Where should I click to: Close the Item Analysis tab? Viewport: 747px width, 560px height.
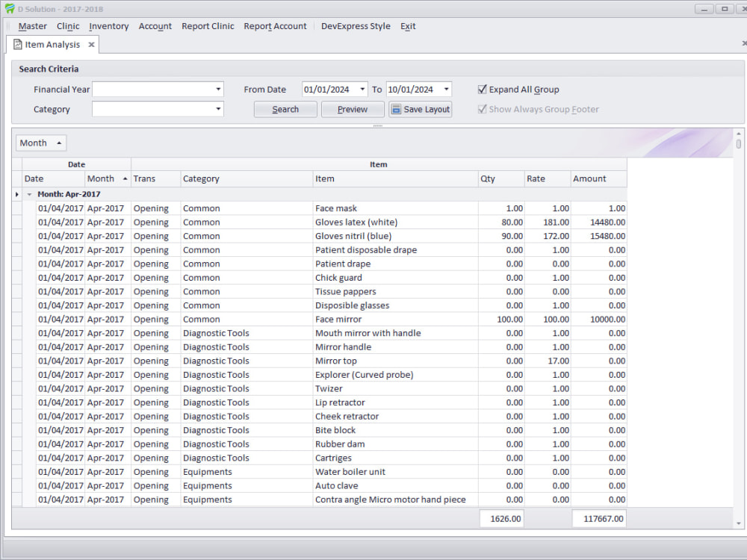pos(91,45)
